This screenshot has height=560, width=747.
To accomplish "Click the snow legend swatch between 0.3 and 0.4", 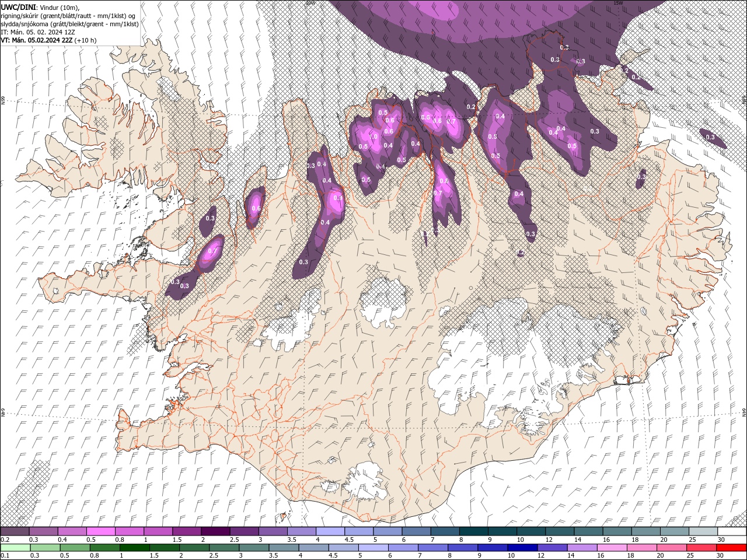I will pos(43,531).
